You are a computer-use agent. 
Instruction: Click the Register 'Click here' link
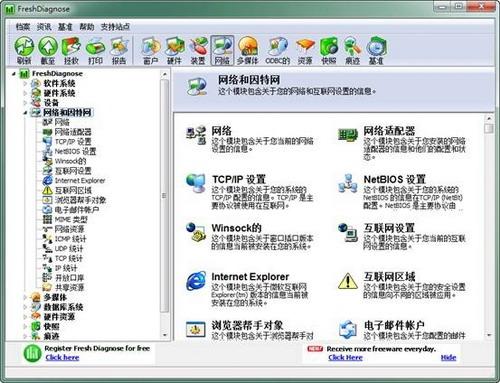(x=62, y=358)
